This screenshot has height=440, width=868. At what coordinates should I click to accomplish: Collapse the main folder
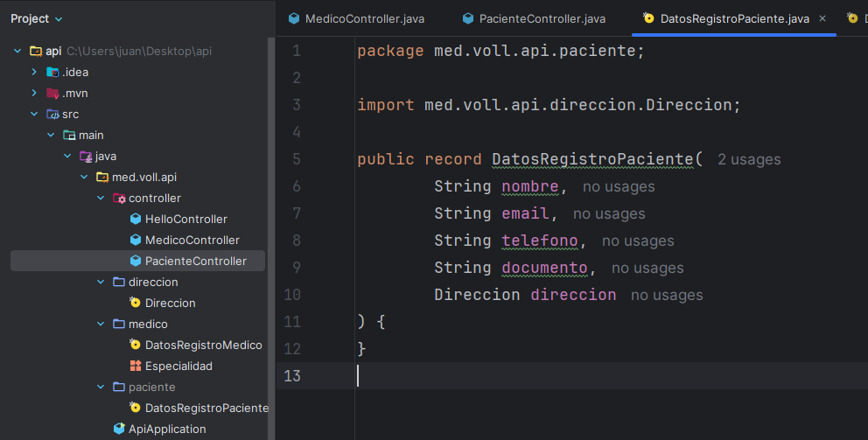click(51, 135)
